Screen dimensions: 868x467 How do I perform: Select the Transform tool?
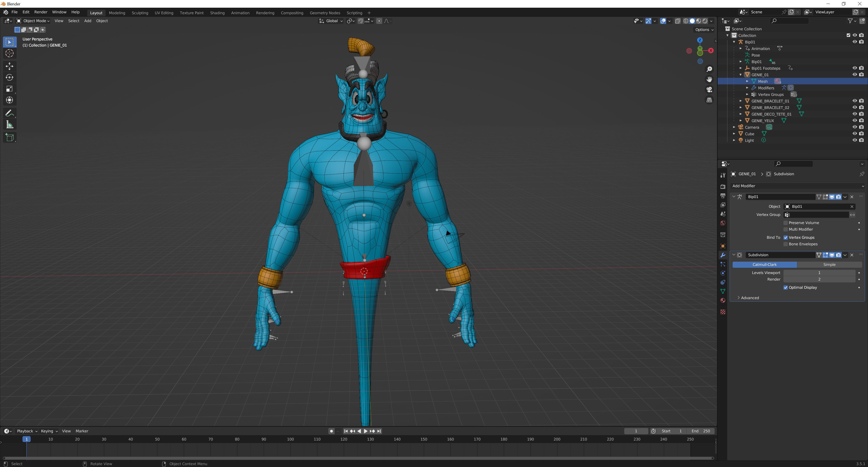point(9,100)
